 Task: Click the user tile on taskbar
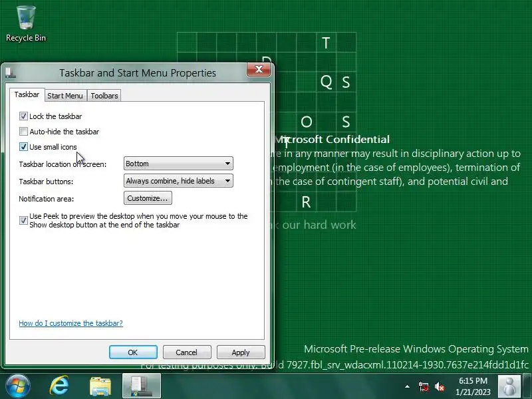[509, 386]
